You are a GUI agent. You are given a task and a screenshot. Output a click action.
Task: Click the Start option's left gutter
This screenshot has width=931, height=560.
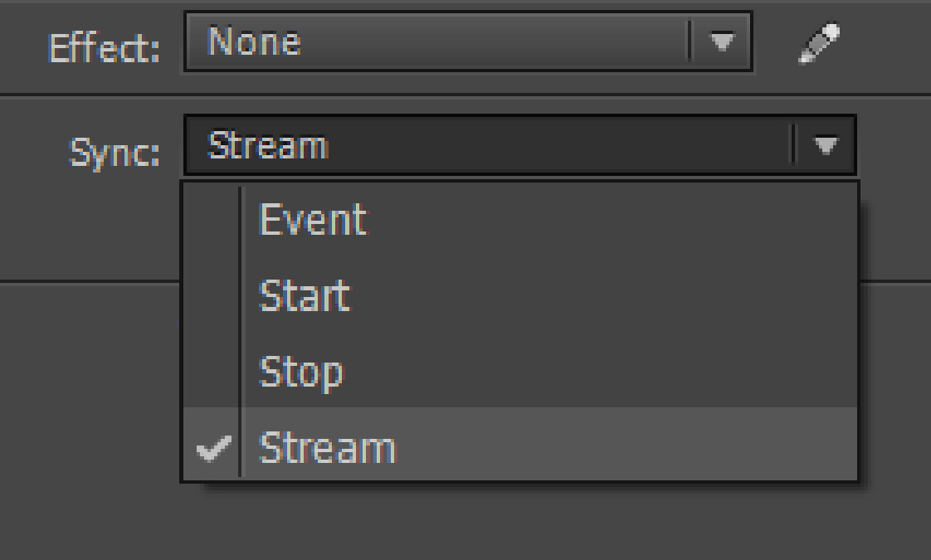coord(212,296)
